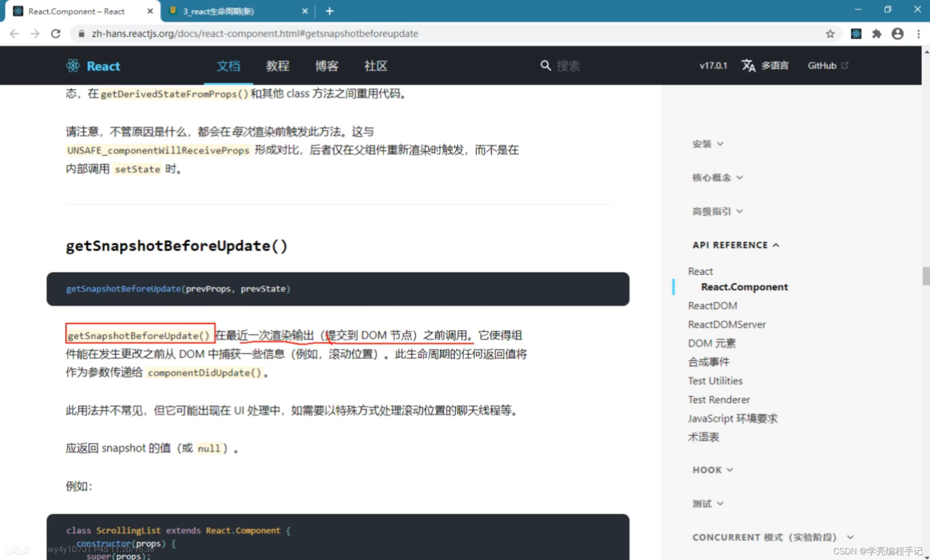The image size is (930, 560).
Task: Expand the 核心概念 sidebar section
Action: [718, 177]
